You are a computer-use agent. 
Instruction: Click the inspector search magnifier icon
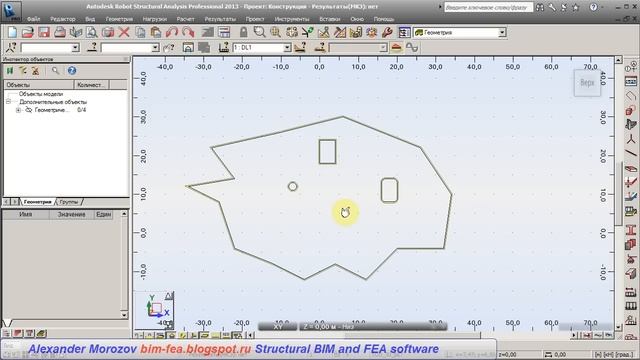56,71
